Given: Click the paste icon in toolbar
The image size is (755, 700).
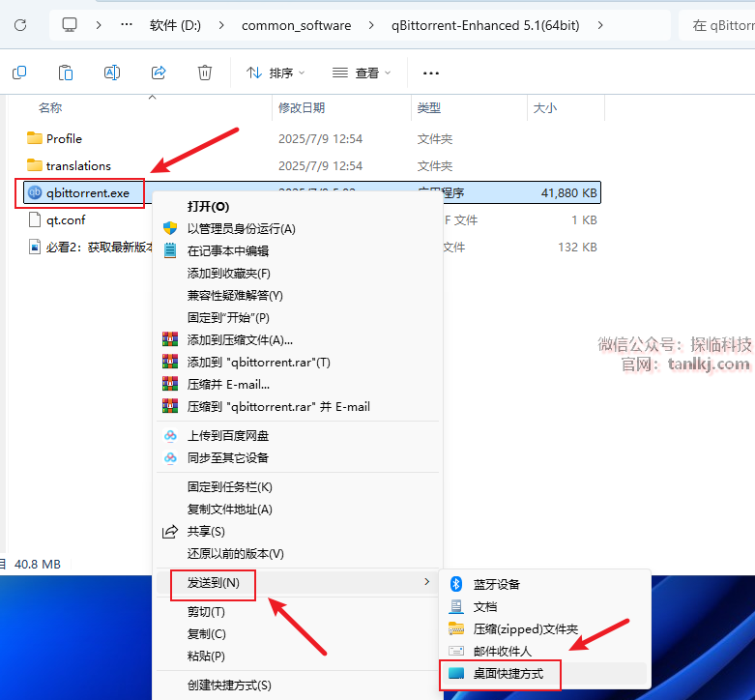Looking at the screenshot, I should [x=66, y=73].
